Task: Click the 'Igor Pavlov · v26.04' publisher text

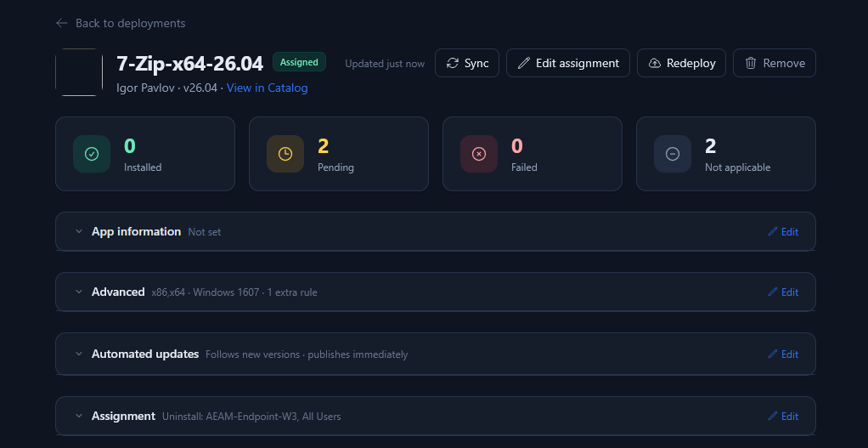Action: (167, 88)
